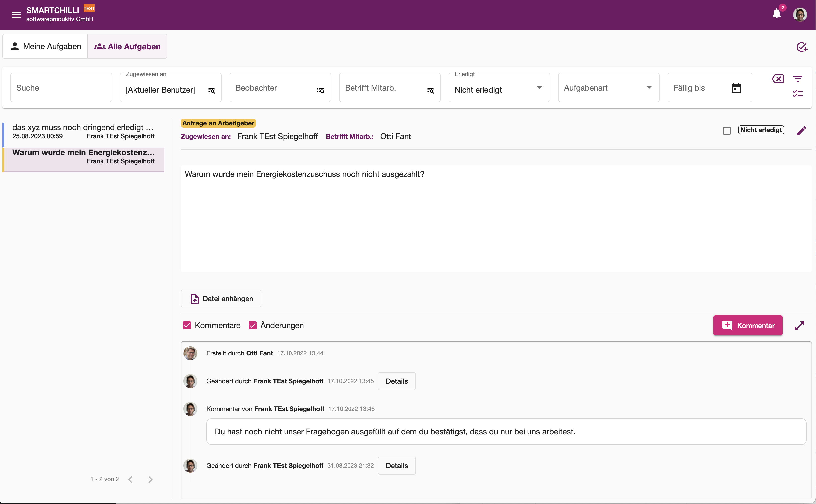Add a new Kommentar
This screenshot has width=816, height=504.
tap(748, 325)
